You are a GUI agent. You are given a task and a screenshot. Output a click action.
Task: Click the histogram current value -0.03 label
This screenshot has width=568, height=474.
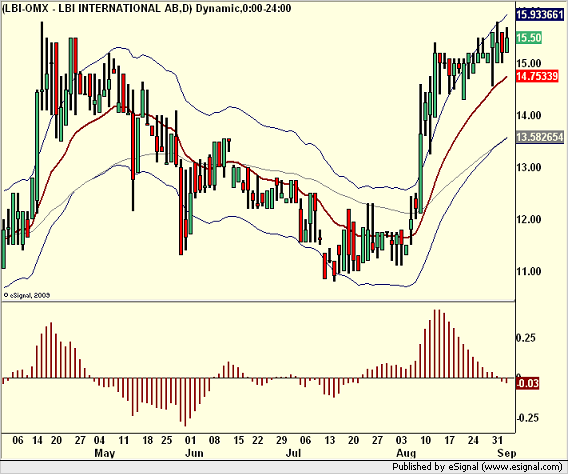pos(527,383)
